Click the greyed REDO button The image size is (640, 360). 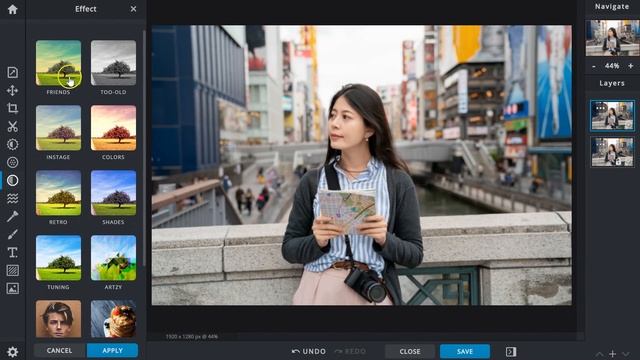coord(350,351)
